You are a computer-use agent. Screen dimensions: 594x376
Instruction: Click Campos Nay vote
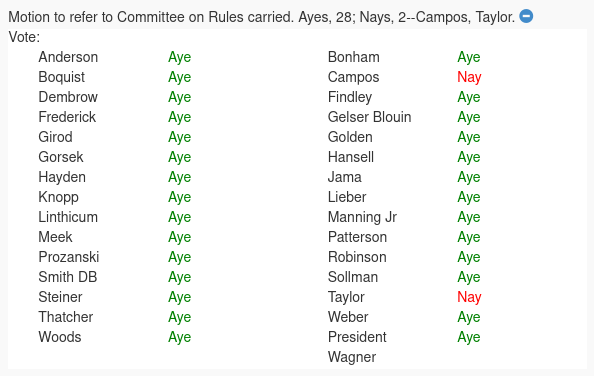tap(469, 77)
